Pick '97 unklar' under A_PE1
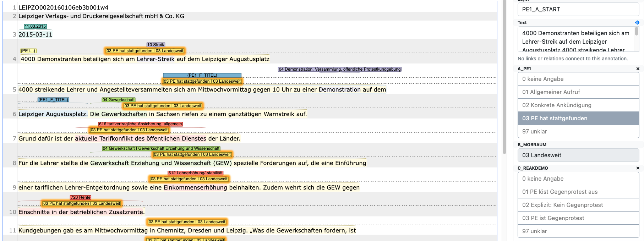The width and height of the screenshot is (644, 241). point(578,131)
